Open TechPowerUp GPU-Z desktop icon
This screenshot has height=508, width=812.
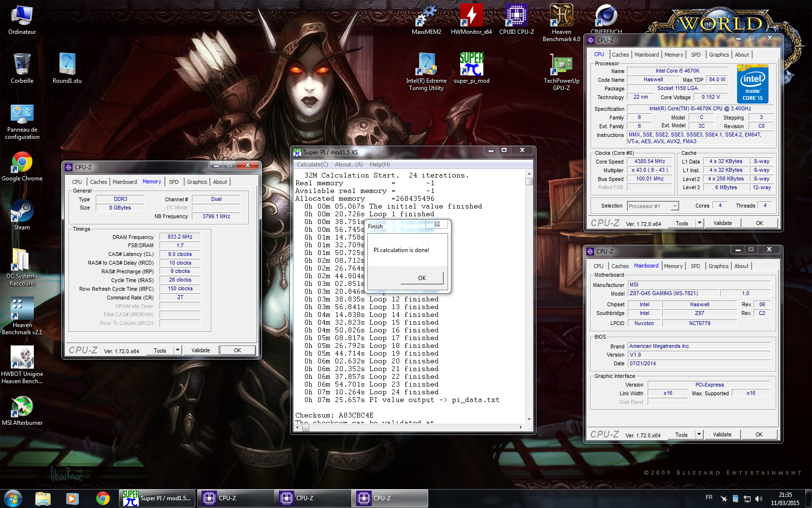point(562,72)
